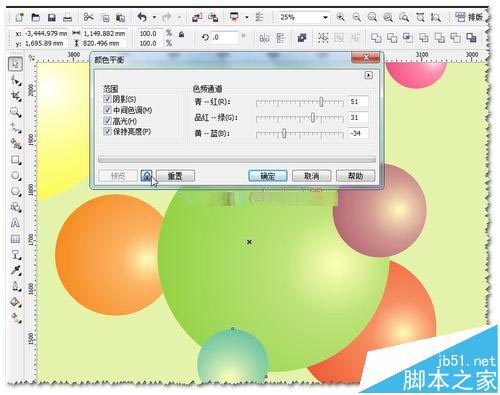The width and height of the screenshot is (500, 395).
Task: Click the Copy icon in toolbar
Action: tap(105, 17)
